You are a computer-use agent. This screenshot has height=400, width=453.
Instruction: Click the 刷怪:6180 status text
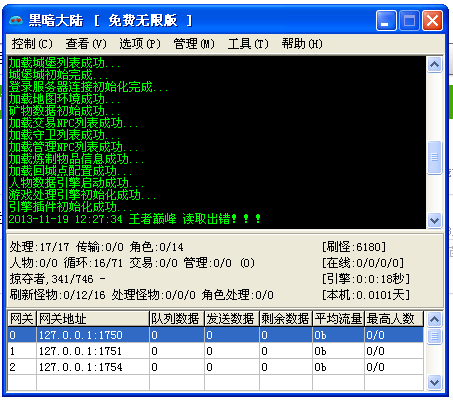tap(354, 247)
